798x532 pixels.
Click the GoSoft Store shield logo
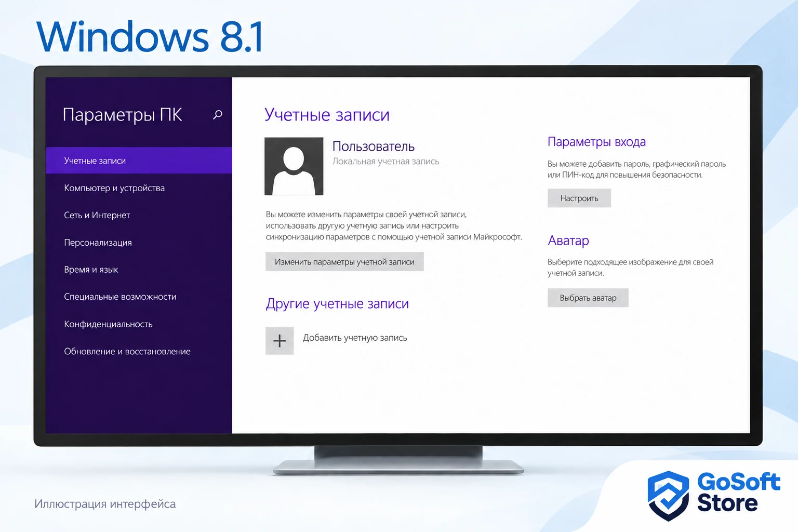click(x=668, y=496)
